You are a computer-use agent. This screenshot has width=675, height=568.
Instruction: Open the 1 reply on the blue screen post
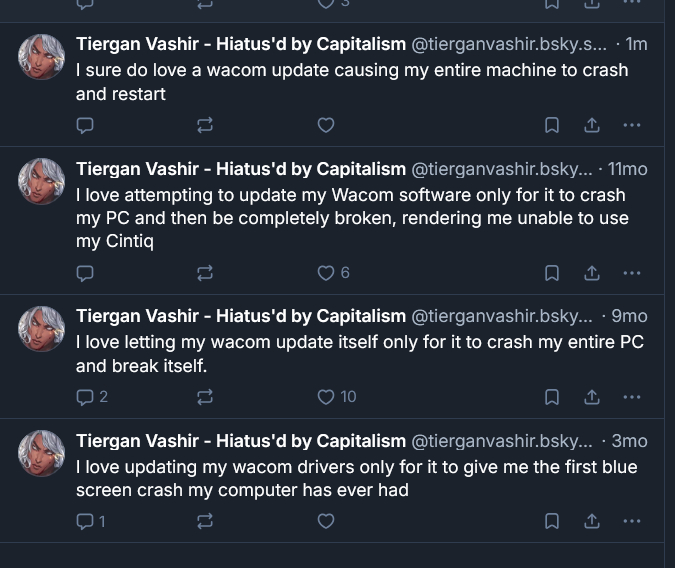[91, 521]
